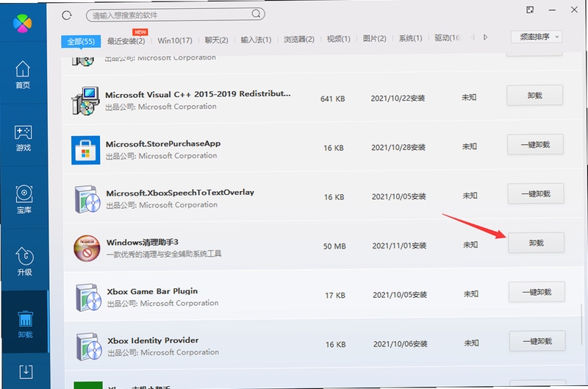Image resolution: width=588 pixels, height=389 pixels.
Task: Open the 游戏 games section
Action: [x=24, y=138]
